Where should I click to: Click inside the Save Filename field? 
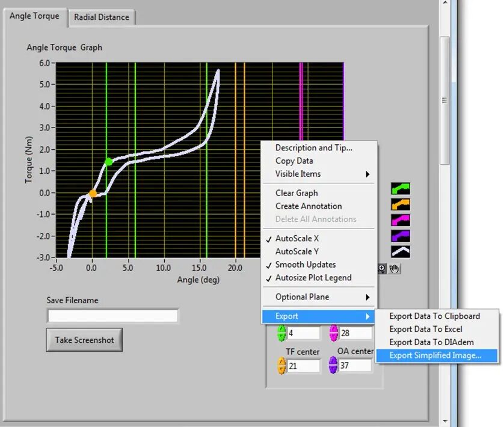click(112, 315)
